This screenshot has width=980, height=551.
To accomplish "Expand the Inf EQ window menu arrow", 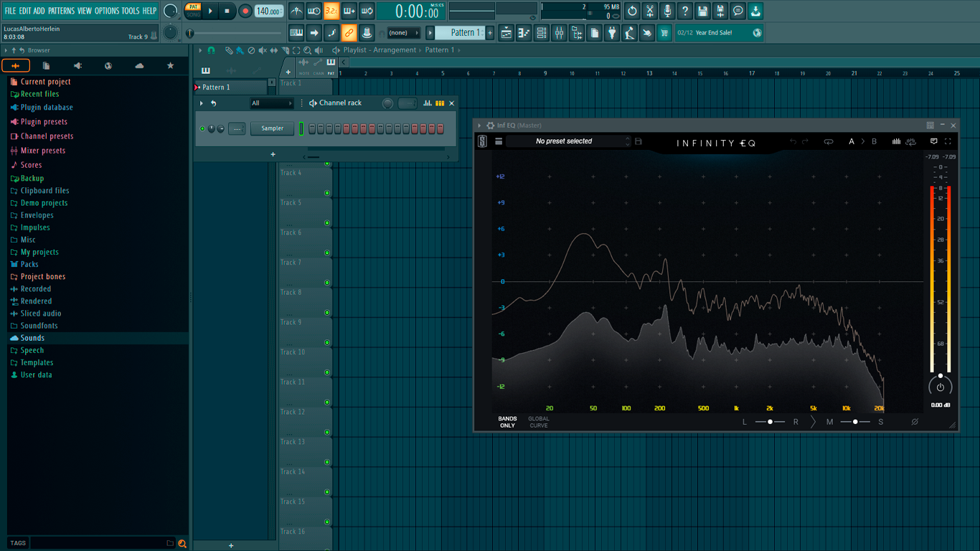I will [479, 126].
